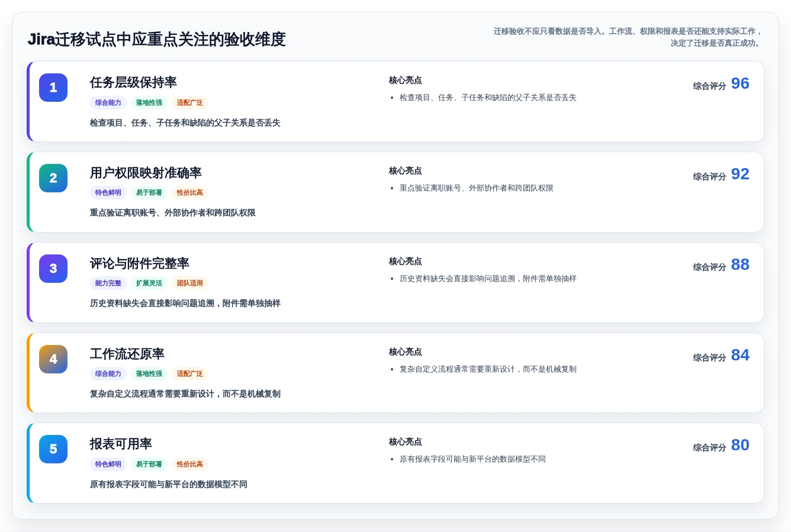This screenshot has height=532, width=791.
Task: Click 综合评分 label beside score 80
Action: pos(709,447)
